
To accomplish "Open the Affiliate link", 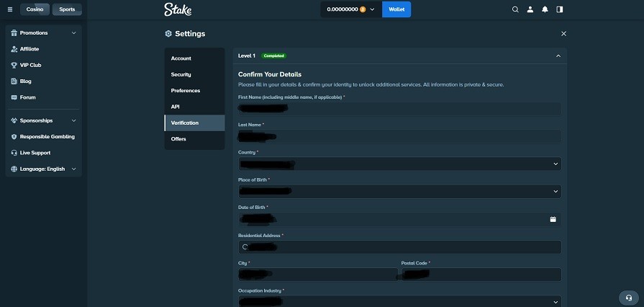I will click(30, 49).
